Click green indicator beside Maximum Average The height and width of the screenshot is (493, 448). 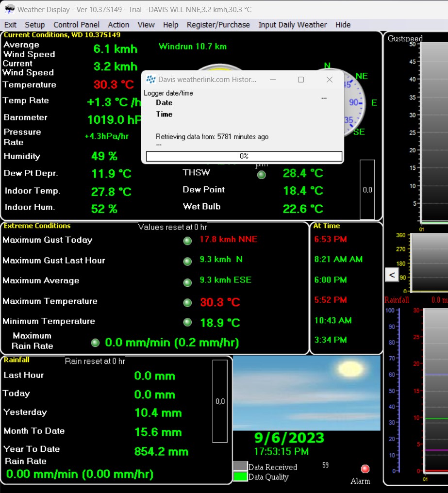click(x=187, y=282)
